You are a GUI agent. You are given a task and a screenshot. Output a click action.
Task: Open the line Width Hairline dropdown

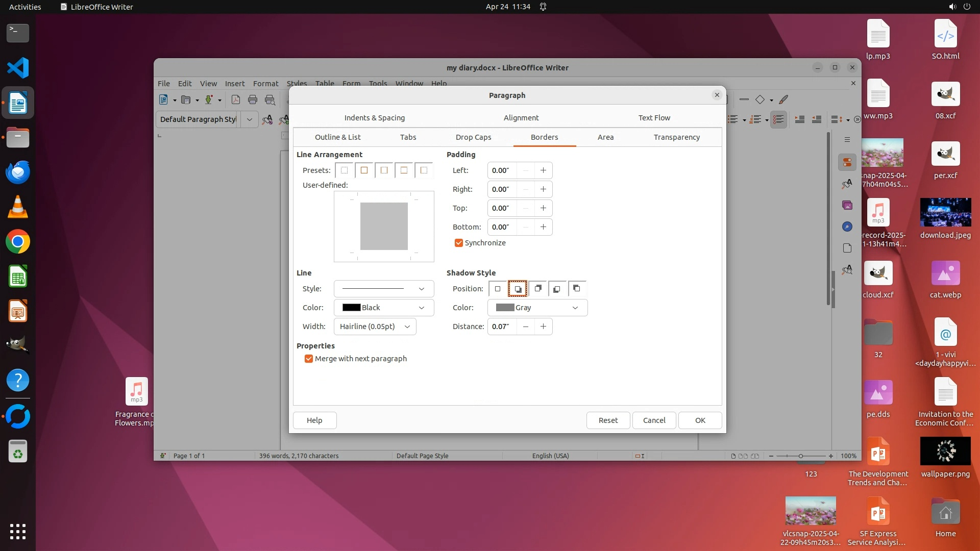(x=375, y=327)
